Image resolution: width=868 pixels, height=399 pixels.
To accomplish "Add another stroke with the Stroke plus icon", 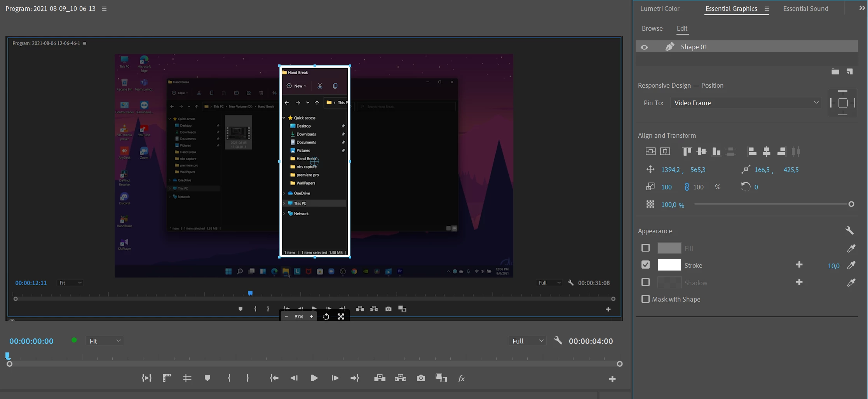I will point(799,265).
